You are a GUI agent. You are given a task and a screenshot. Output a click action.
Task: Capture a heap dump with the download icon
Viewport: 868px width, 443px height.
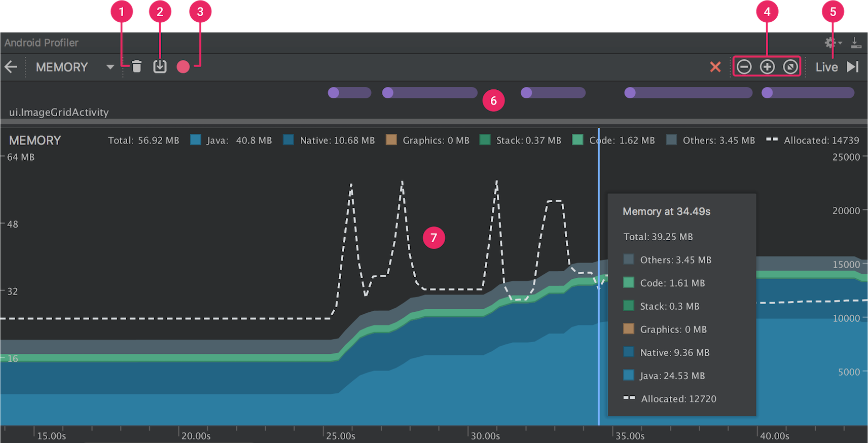160,66
